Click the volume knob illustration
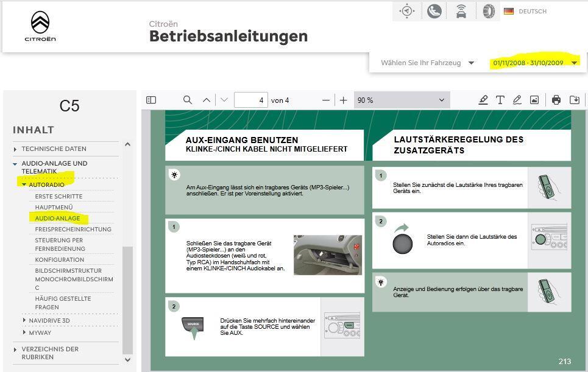The width and height of the screenshot is (588, 372). tap(402, 243)
